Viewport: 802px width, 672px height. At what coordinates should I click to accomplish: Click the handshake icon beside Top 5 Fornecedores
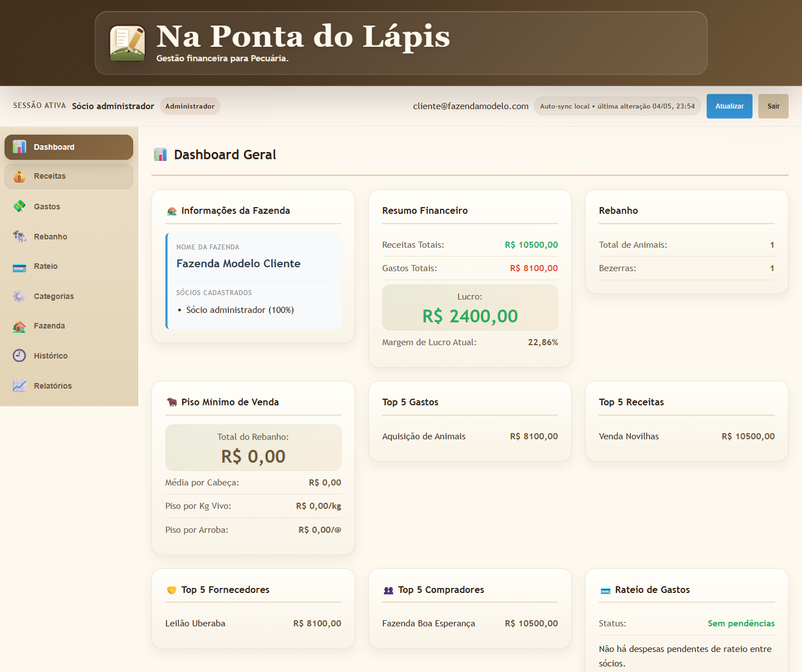(172, 590)
